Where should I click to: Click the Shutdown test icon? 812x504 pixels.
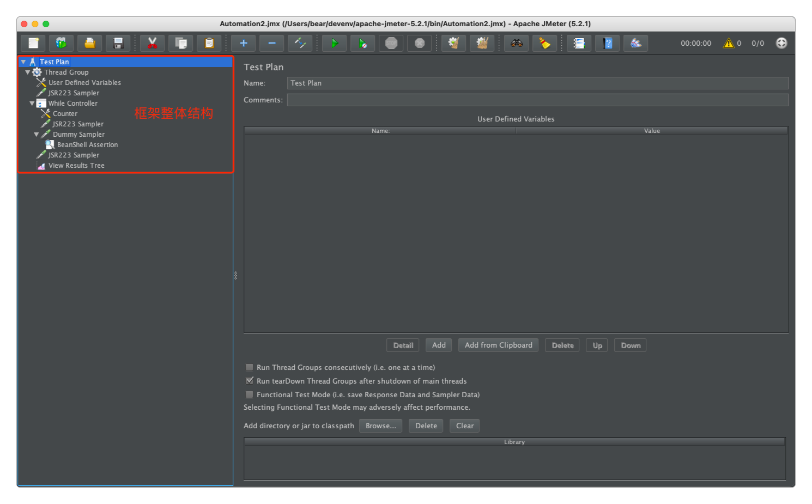click(419, 43)
